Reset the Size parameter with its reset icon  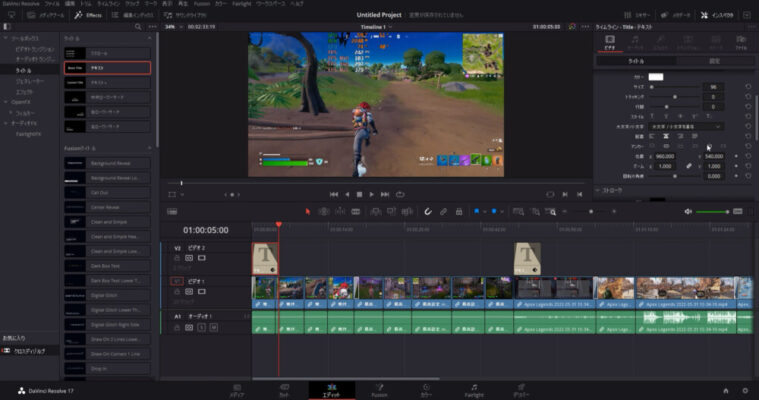click(x=748, y=87)
